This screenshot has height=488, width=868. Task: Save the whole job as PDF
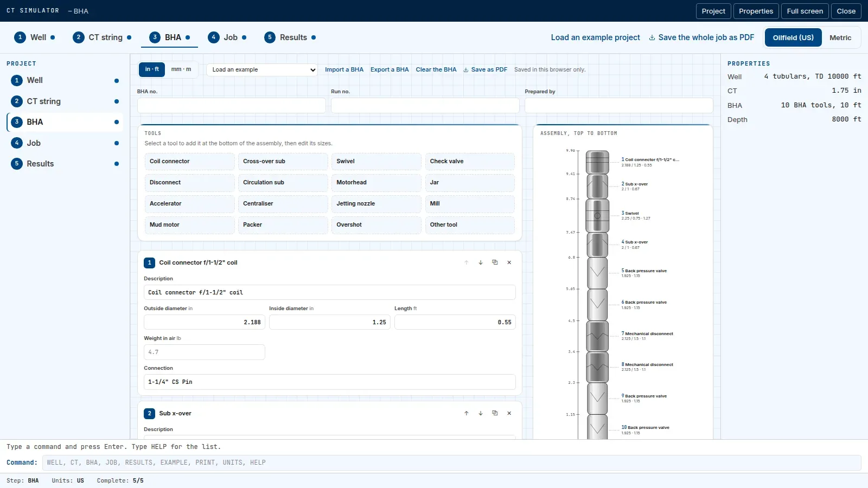[701, 37]
